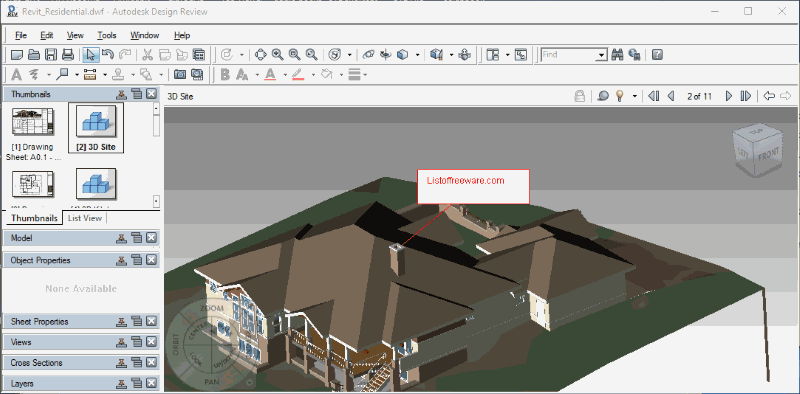
Task: Select the Zoom magnifier tool
Action: [277, 55]
